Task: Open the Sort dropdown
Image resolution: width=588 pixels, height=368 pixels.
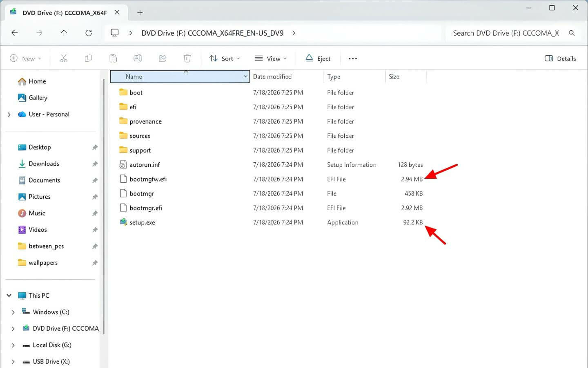Action: (x=224, y=58)
